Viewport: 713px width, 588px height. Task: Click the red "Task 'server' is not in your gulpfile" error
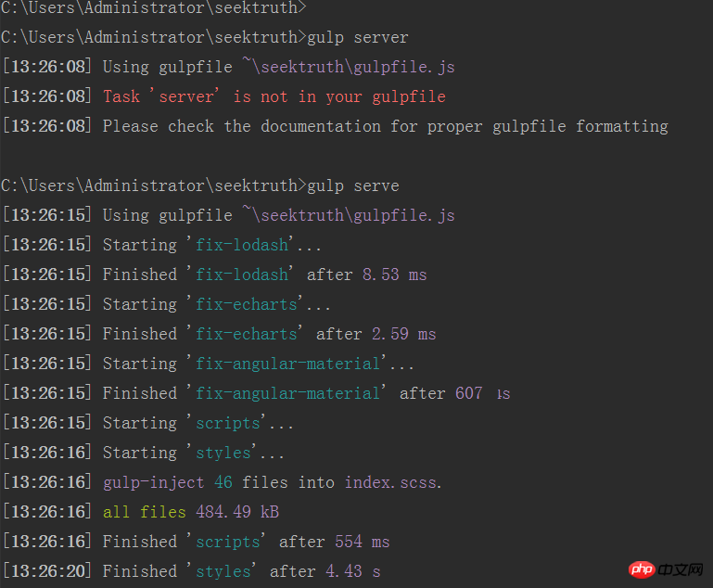point(274,96)
